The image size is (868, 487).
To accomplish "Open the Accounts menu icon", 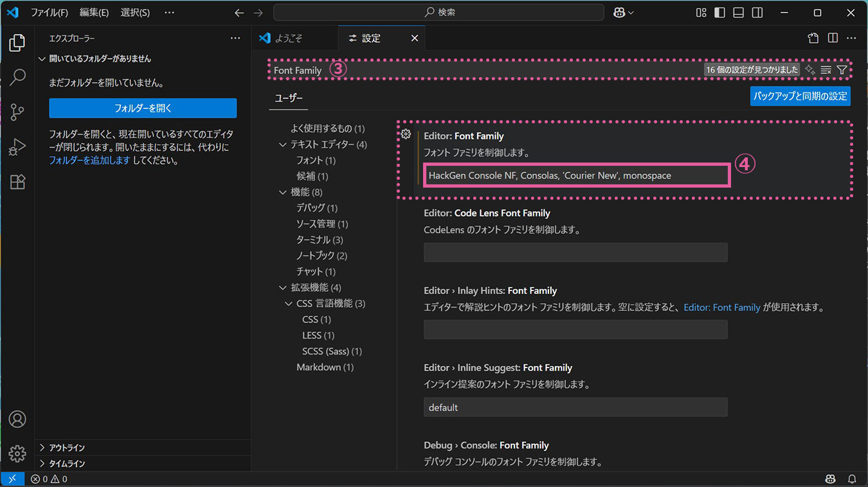I will pyautogui.click(x=17, y=419).
